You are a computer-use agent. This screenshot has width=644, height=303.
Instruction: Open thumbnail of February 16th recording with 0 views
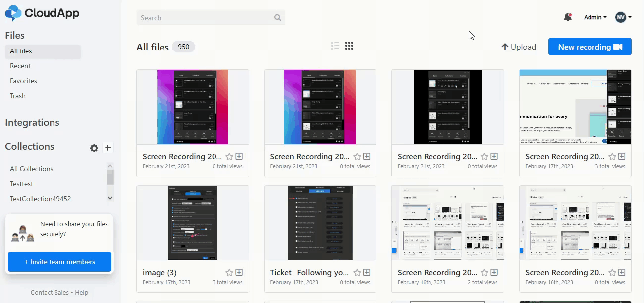click(x=576, y=223)
